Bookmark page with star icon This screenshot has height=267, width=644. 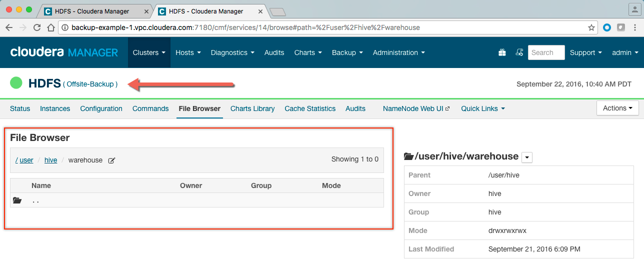click(x=591, y=27)
